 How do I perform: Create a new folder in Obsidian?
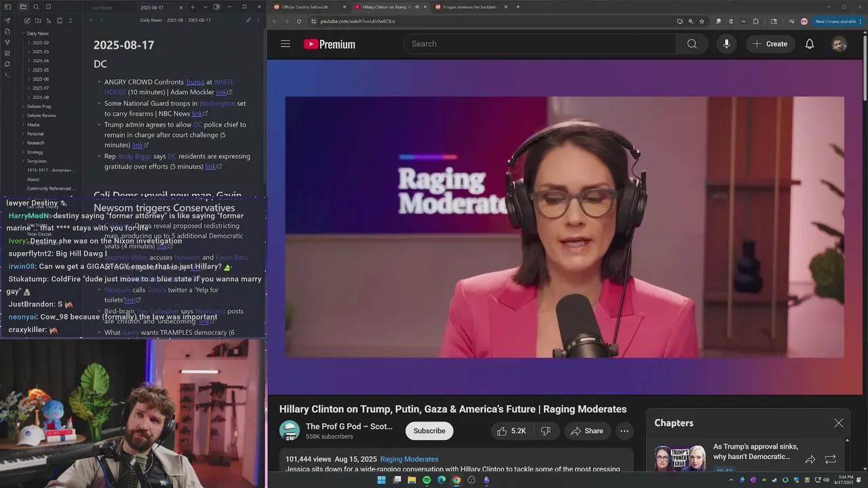point(38,20)
